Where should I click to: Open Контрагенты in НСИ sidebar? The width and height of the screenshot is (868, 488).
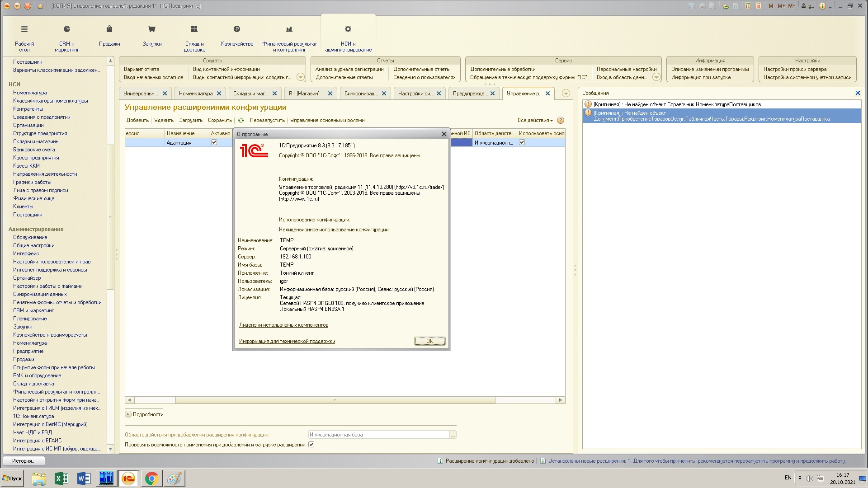pyautogui.click(x=28, y=109)
